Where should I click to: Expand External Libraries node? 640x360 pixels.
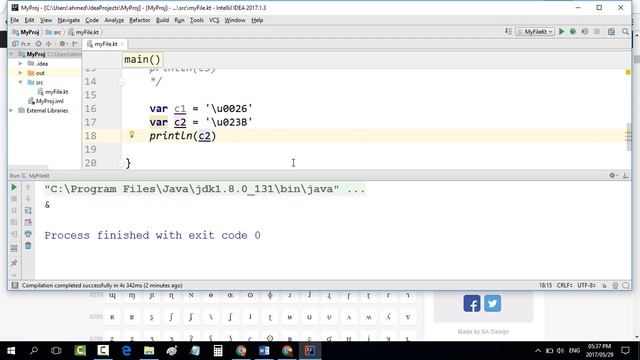click(11, 111)
